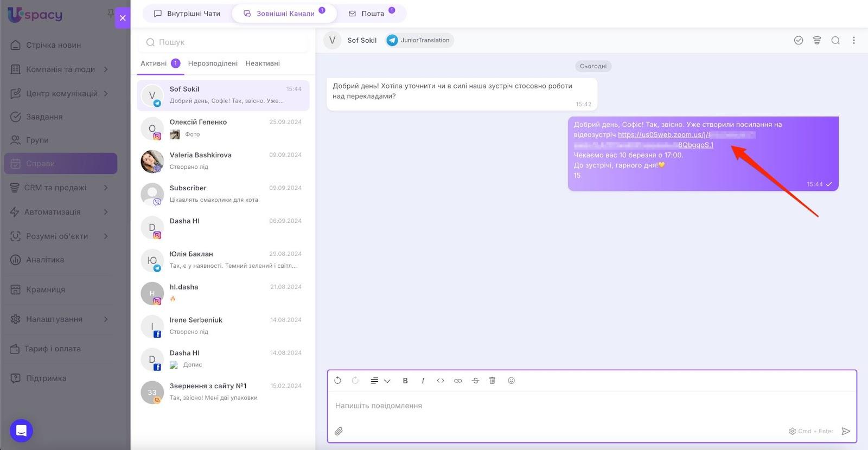Click the Uspacy logo
The width and height of the screenshot is (868, 450).
click(35, 15)
